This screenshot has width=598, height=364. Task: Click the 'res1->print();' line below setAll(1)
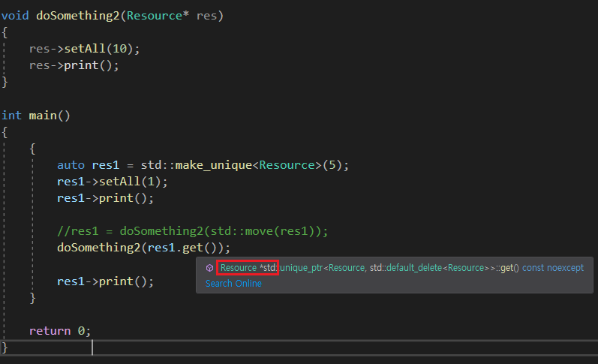tap(105, 198)
